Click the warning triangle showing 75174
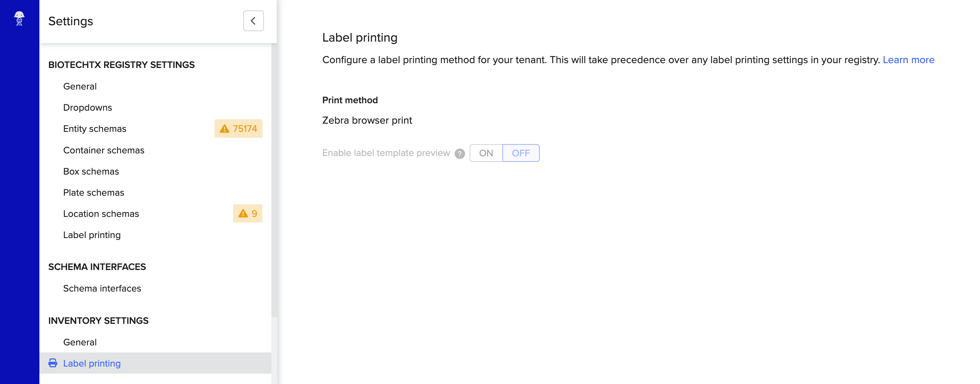This screenshot has width=980, height=384. 224,128
